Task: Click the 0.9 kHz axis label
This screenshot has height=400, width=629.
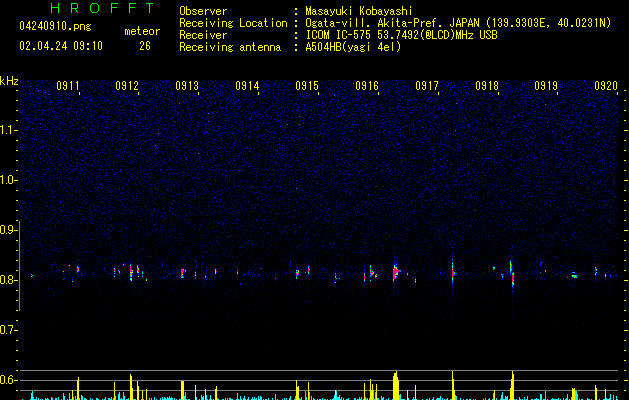Action: tap(9, 230)
